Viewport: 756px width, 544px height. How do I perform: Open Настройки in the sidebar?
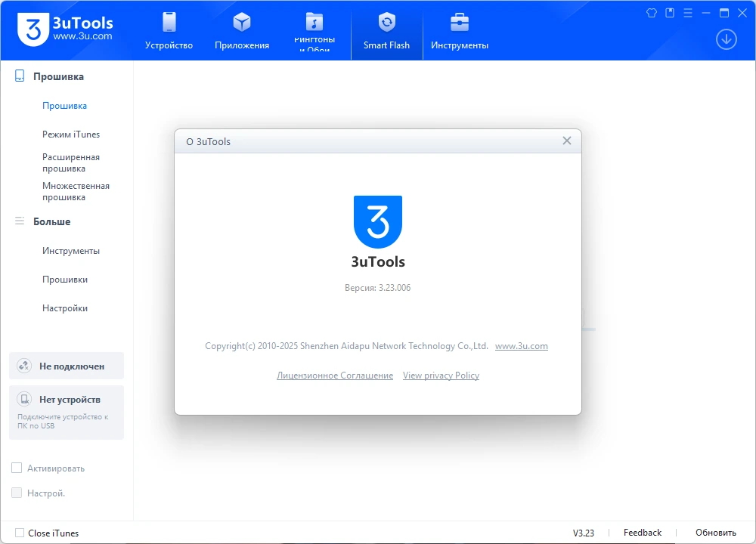(64, 308)
